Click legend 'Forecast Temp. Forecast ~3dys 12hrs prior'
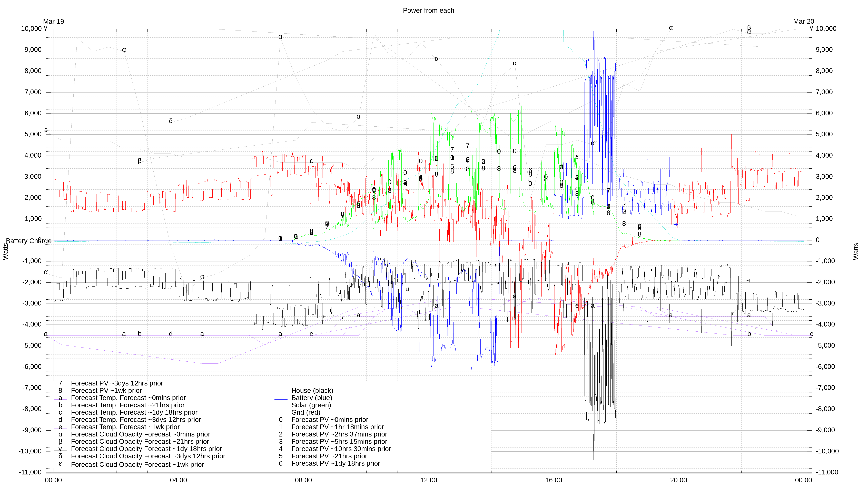 136,420
